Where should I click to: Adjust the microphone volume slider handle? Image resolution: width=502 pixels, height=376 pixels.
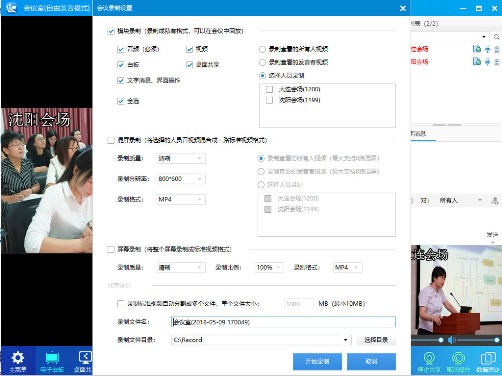click(x=441, y=340)
